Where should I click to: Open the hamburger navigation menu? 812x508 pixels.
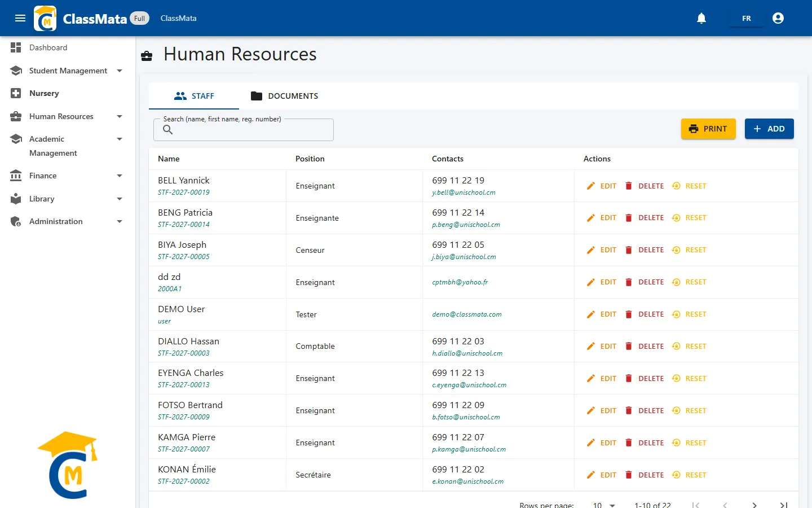20,18
